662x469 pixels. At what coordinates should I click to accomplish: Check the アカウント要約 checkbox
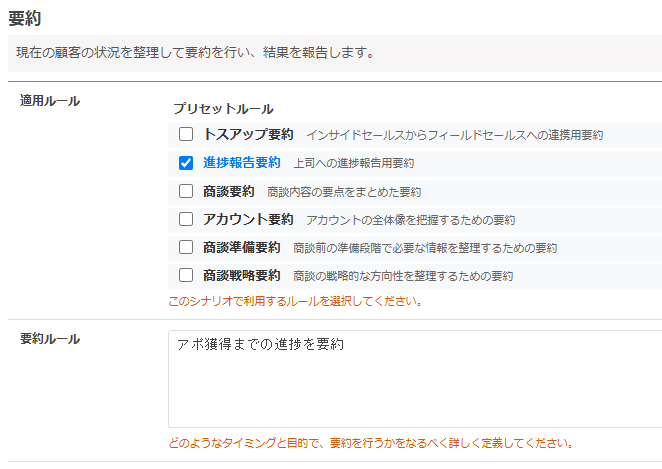pyautogui.click(x=186, y=219)
